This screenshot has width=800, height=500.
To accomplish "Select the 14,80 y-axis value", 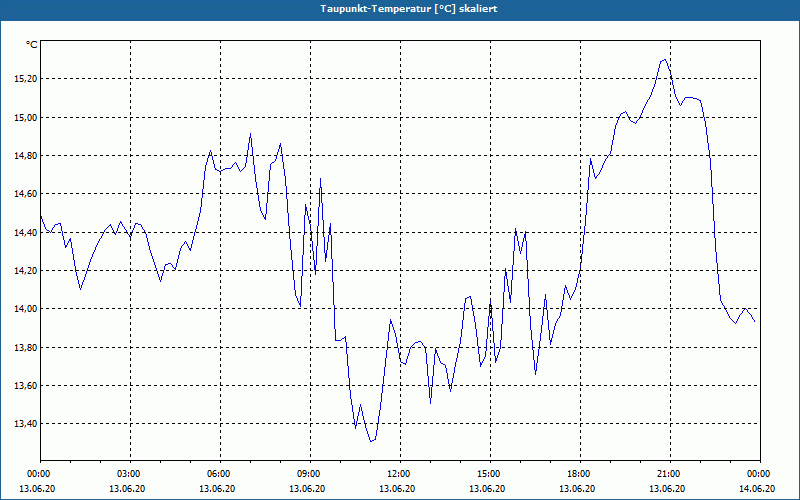I will [26, 156].
